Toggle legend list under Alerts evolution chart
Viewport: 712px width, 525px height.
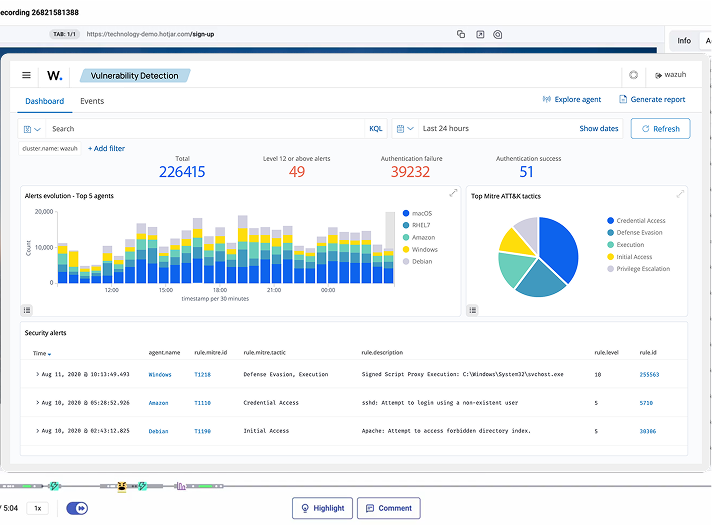(27, 310)
